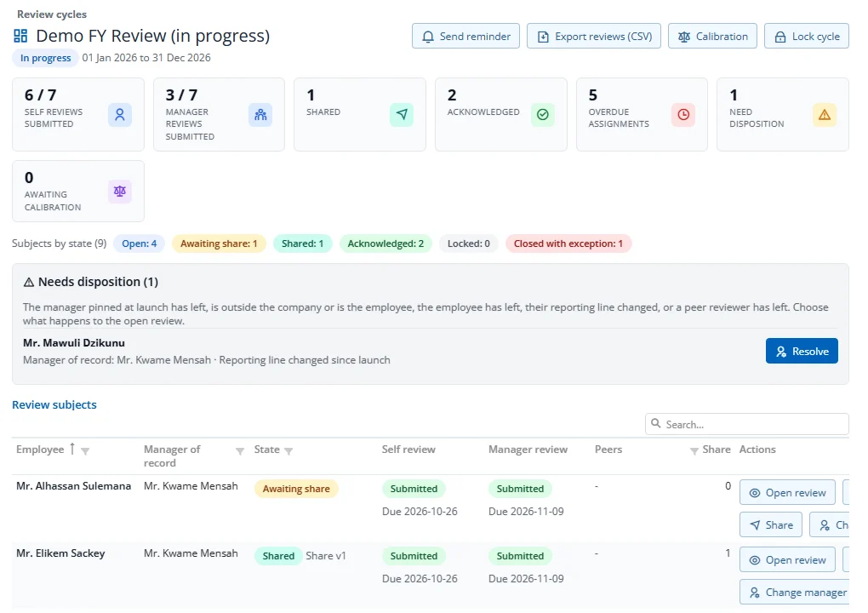The image size is (868, 613).
Task: Click Resolve for Mr. Mawuli Dzikunu
Action: click(802, 351)
